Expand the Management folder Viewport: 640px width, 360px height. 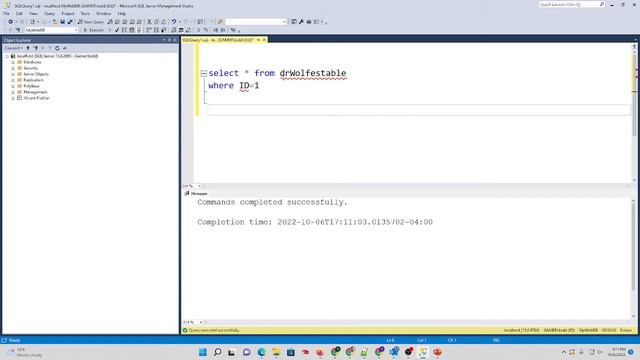coord(13,92)
